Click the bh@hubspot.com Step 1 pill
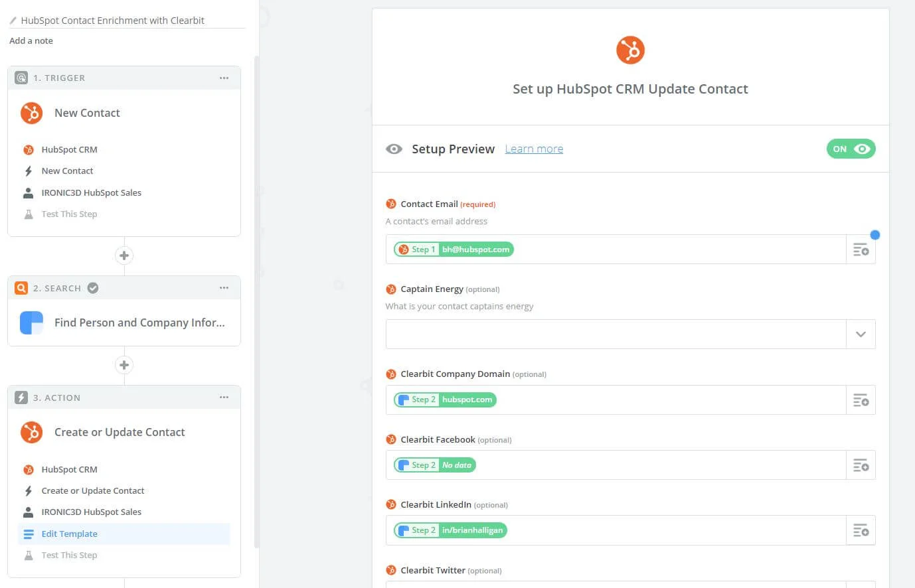Viewport: 915px width, 588px height. click(454, 250)
